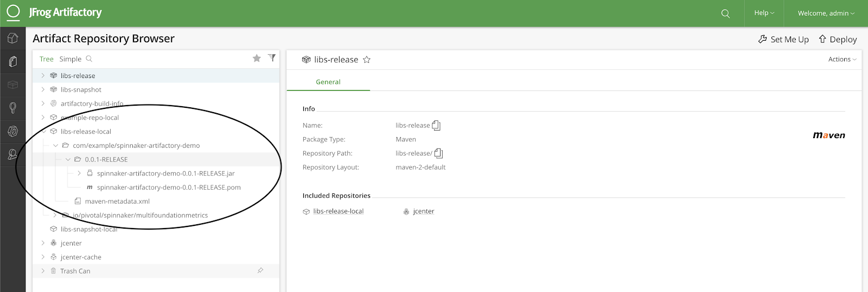Click the Maven package type value
The height and width of the screenshot is (292, 868).
coord(406,139)
